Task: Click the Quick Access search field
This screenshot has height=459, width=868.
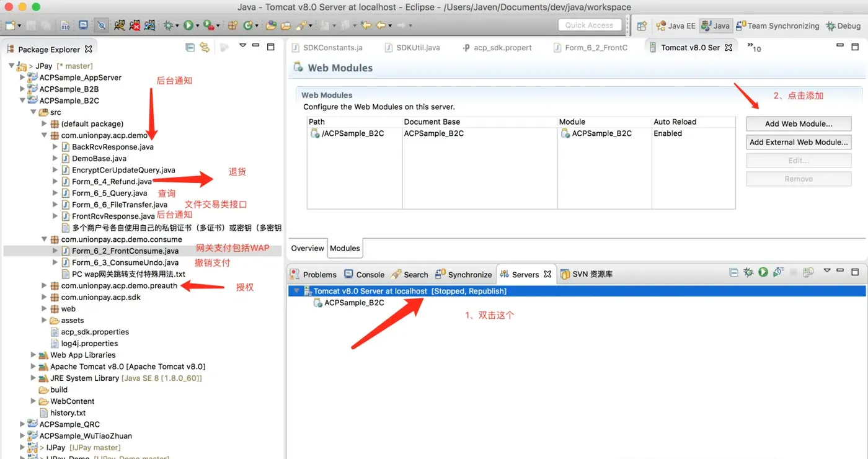Action: [589, 25]
